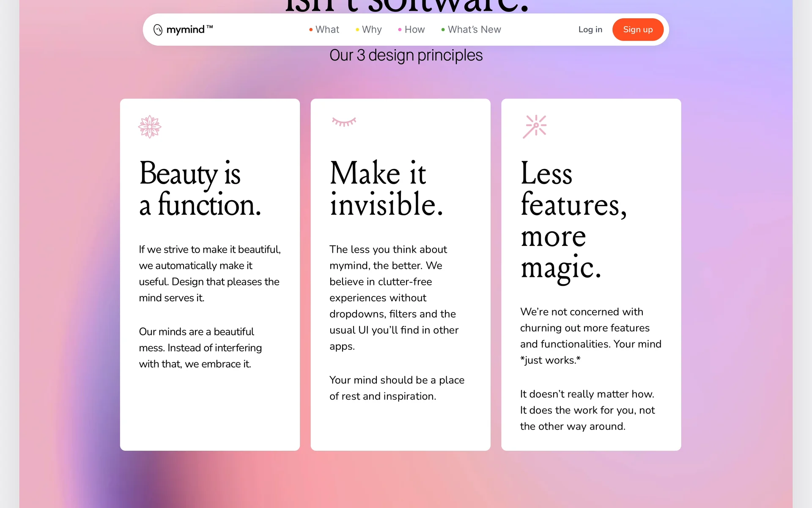The image size is (812, 508).
Task: Click the 'Your mind *just works.*' paragraph
Action: click(x=590, y=336)
